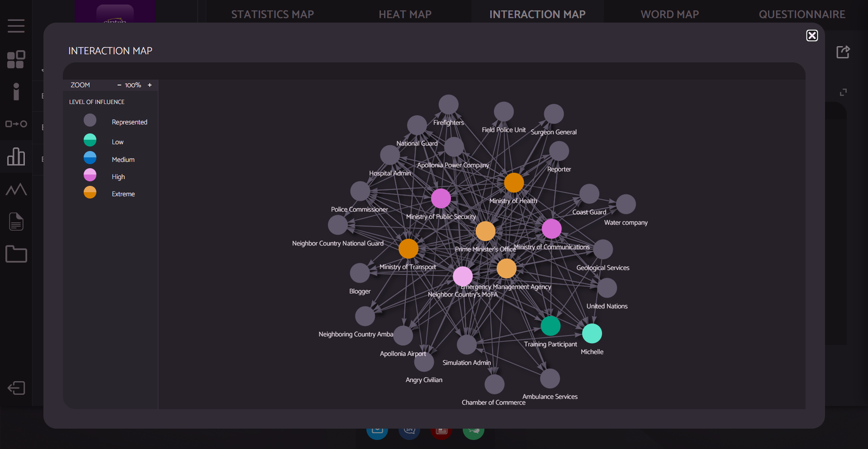Select the Hospital Admin node
The width and height of the screenshot is (868, 449).
click(390, 155)
